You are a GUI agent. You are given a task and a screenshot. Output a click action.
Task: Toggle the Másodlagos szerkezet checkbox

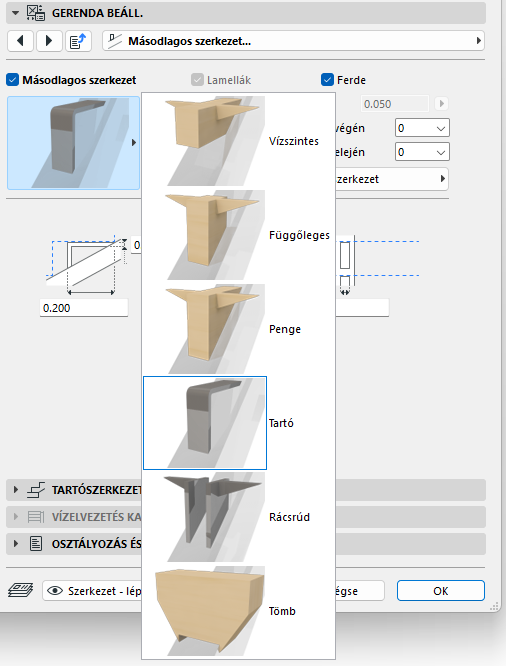coord(12,80)
